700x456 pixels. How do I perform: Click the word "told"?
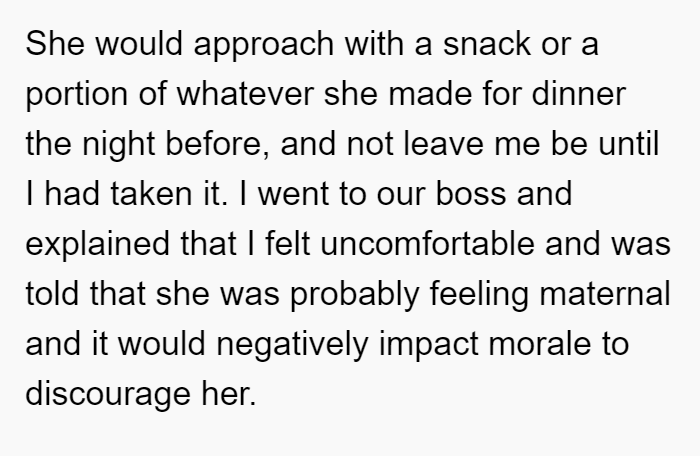[52, 294]
